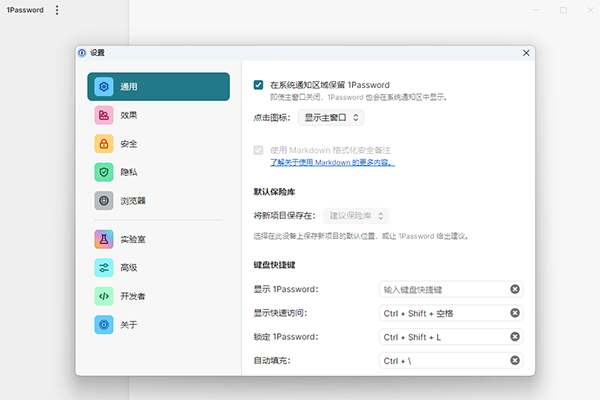The image size is (600, 400).
Task: Open the 点击图标 显示主窗口 dropdown
Action: 331,118
